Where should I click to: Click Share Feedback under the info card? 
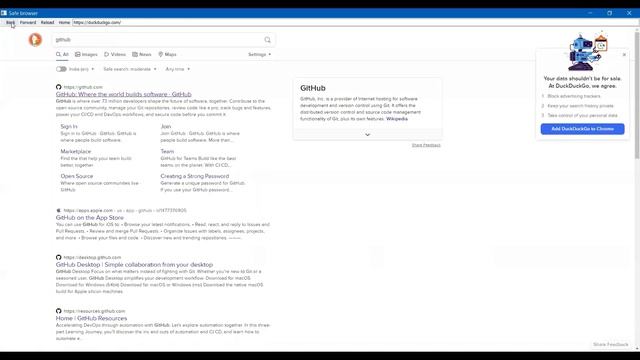(x=426, y=145)
